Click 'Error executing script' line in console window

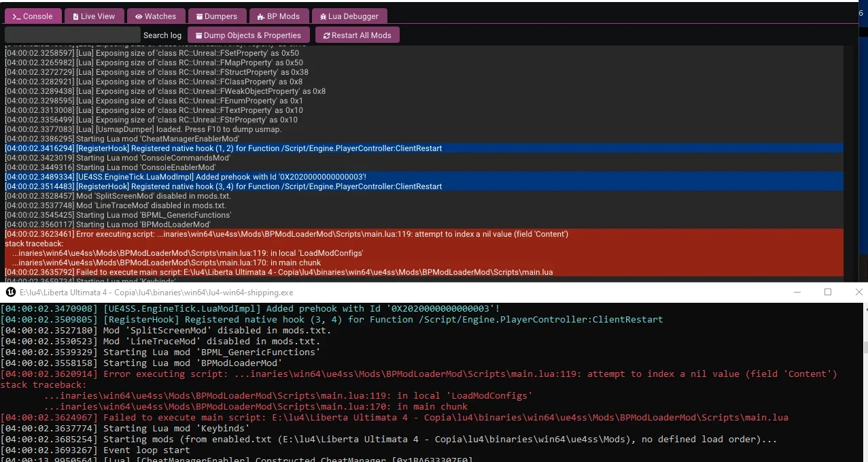coord(419,374)
